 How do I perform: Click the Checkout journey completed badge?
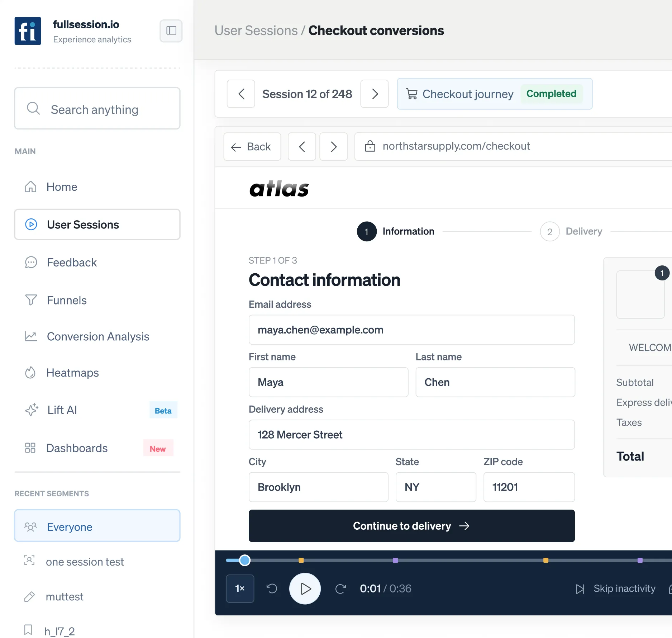(495, 94)
